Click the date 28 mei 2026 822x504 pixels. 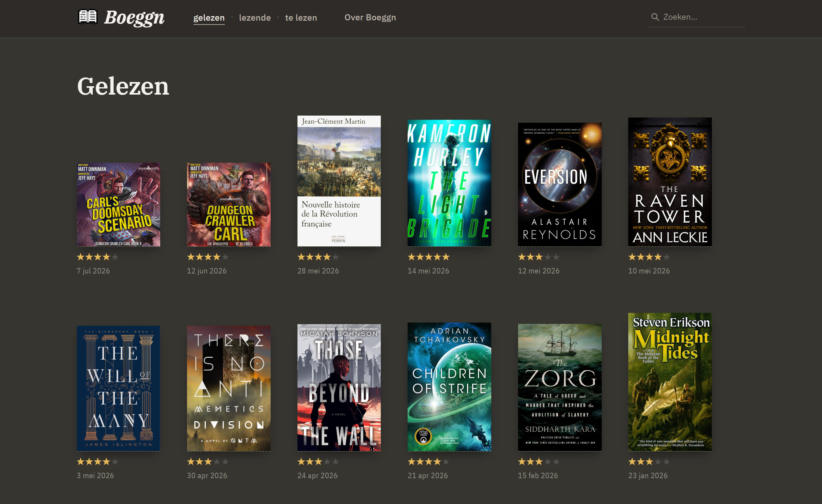click(318, 271)
